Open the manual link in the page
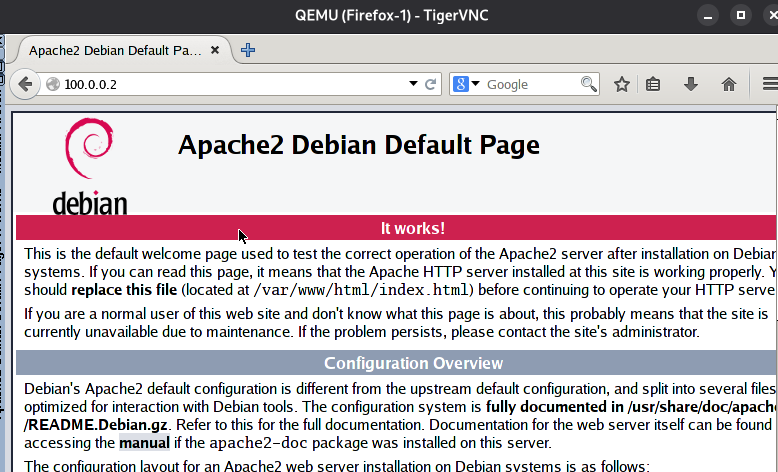The height and width of the screenshot is (472, 778). [144, 443]
